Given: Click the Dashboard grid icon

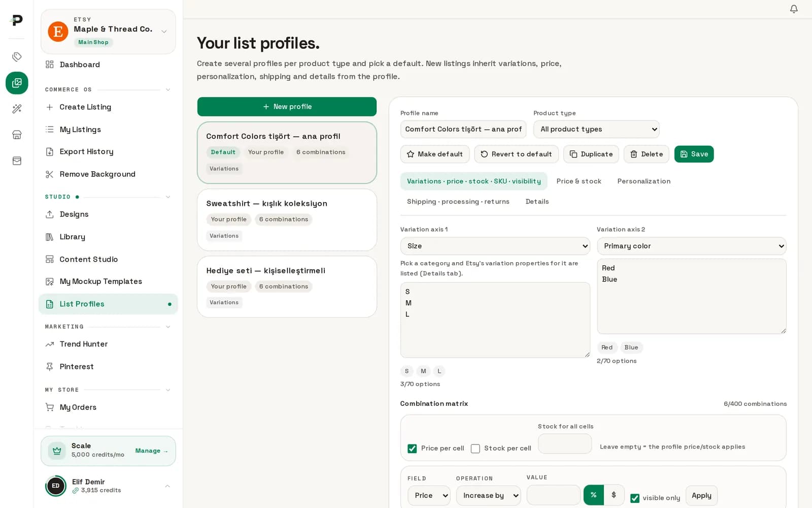Looking at the screenshot, I should (49, 65).
